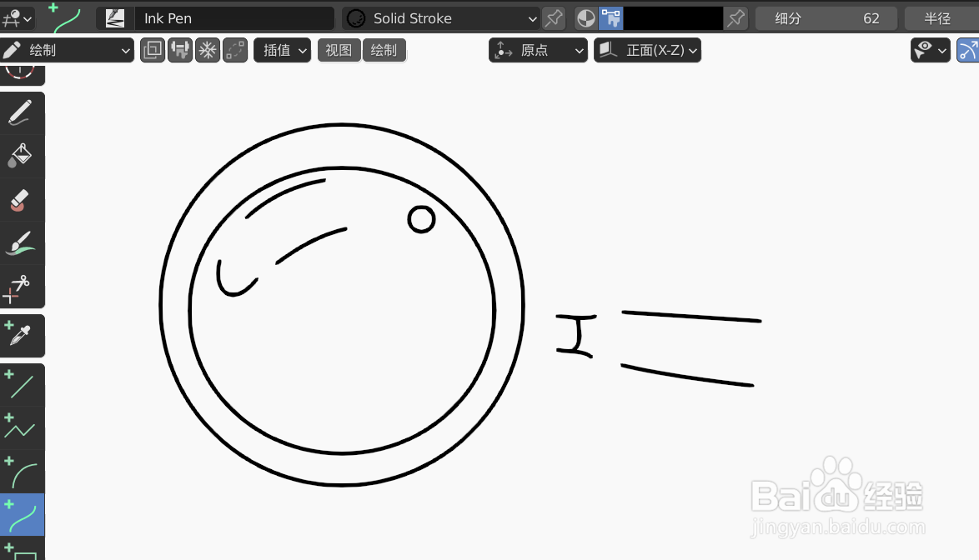Open the tool settings editor dropdown
The width and height of the screenshot is (979, 560).
(x=17, y=18)
